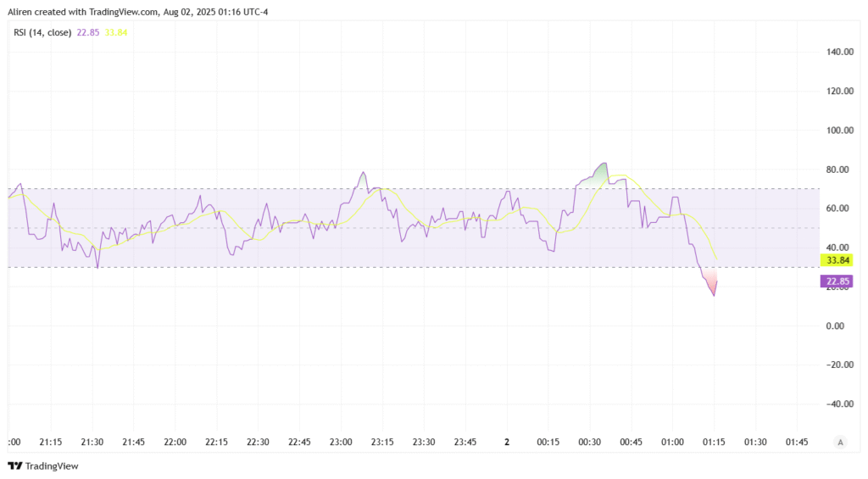Click the 00:30 time axis label

[590, 442]
